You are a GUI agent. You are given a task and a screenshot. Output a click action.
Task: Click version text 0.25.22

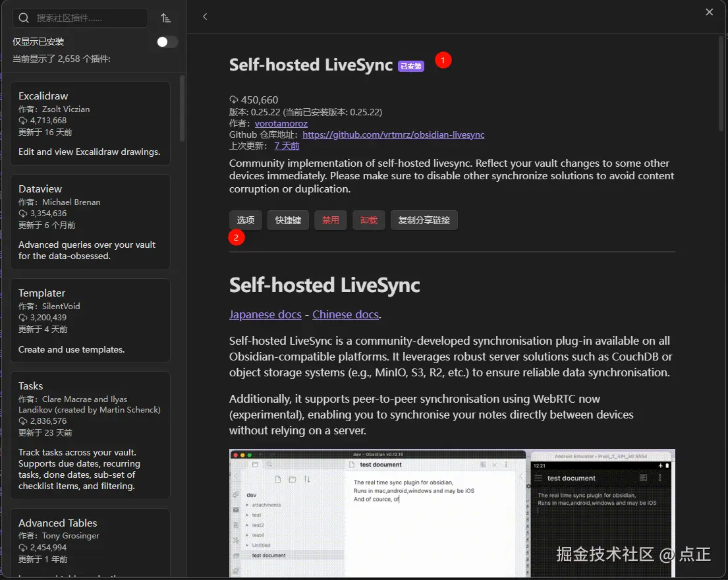(265, 112)
